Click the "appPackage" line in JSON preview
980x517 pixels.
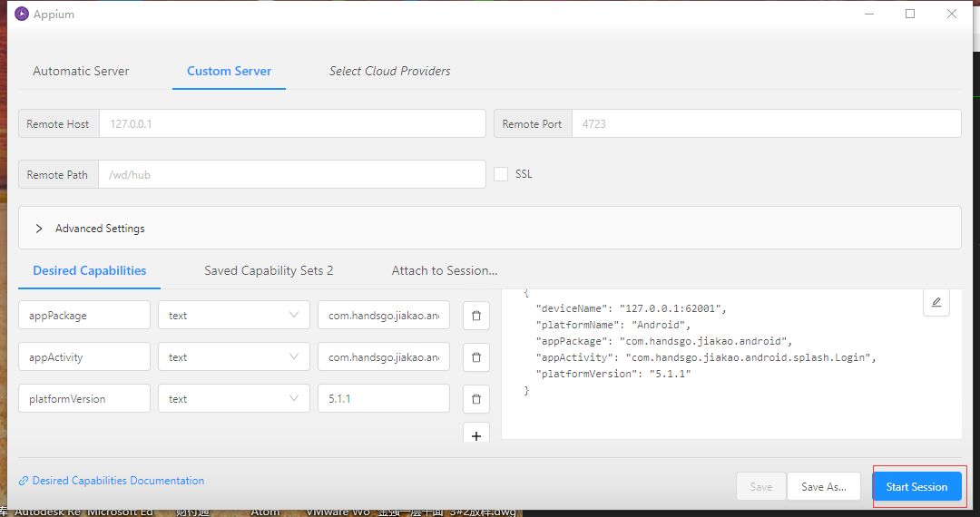click(x=663, y=341)
